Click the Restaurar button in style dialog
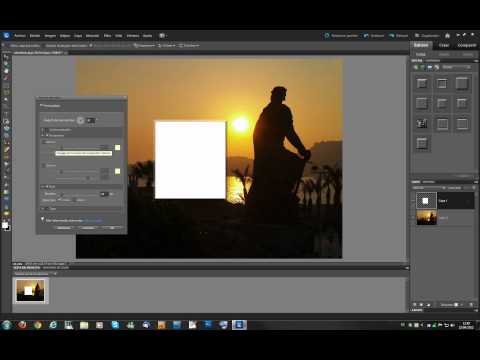 click(64, 228)
